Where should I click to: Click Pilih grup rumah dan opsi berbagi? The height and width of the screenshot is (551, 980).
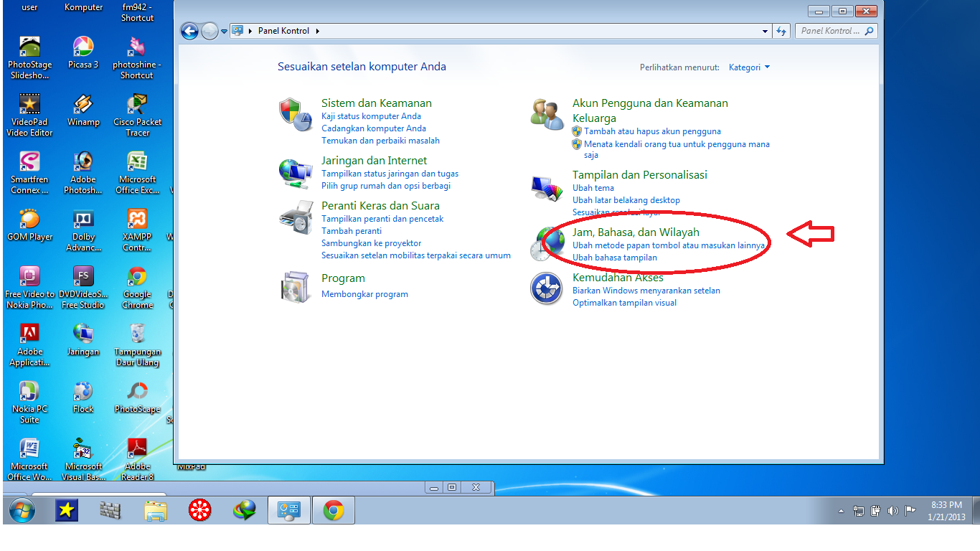[386, 186]
